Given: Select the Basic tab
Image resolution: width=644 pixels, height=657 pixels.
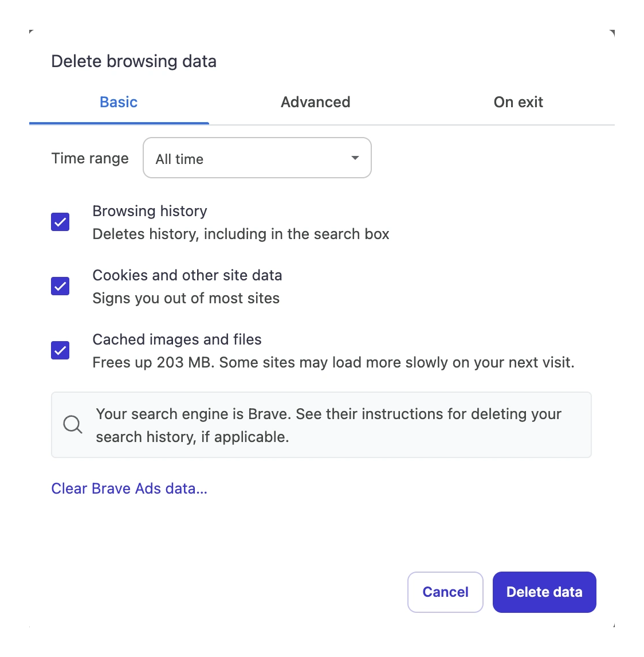Looking at the screenshot, I should 118,102.
